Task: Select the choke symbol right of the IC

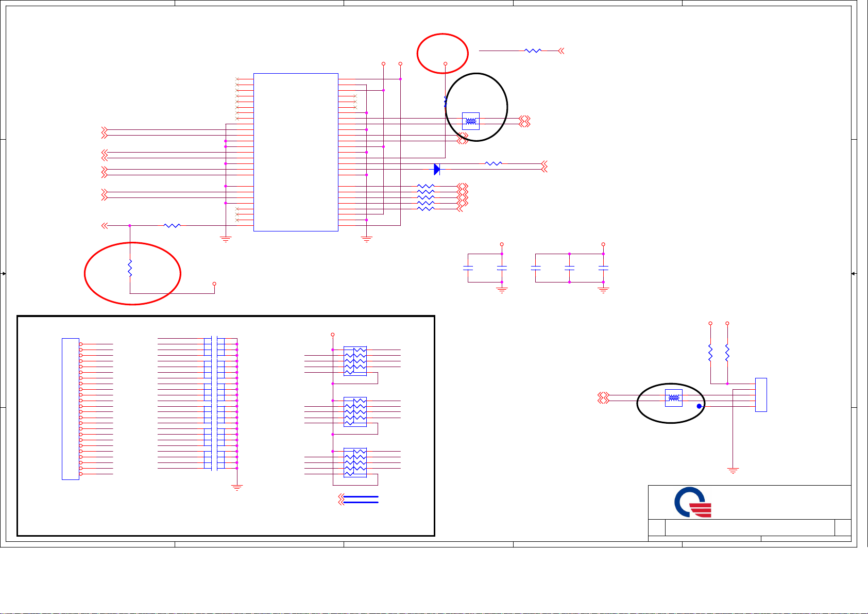Action: (x=471, y=121)
